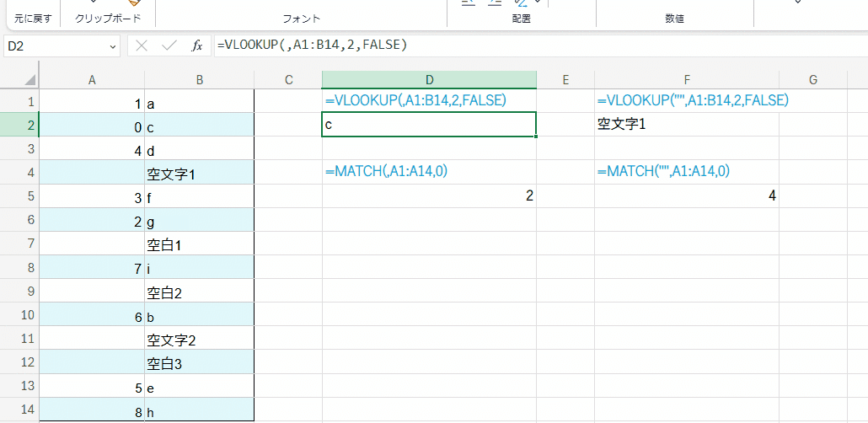Select cell F1 with =VLOOKUP("",A1:B14,2,FALSE)
The image size is (868, 423).
687,101
